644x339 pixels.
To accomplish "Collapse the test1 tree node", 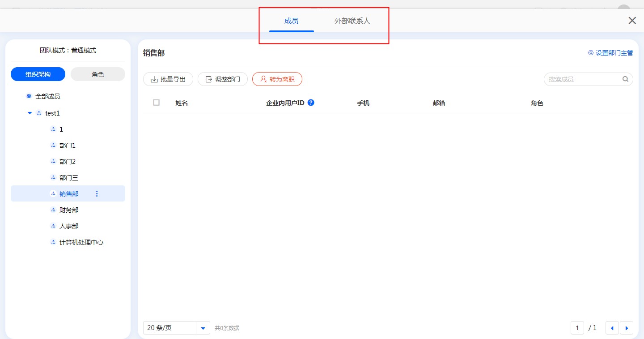I will coord(30,113).
